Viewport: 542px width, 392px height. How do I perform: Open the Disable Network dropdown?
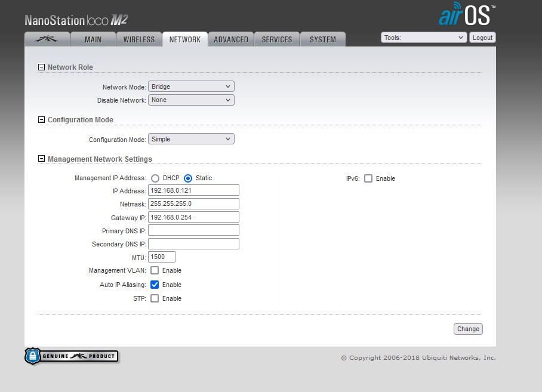tap(191, 100)
